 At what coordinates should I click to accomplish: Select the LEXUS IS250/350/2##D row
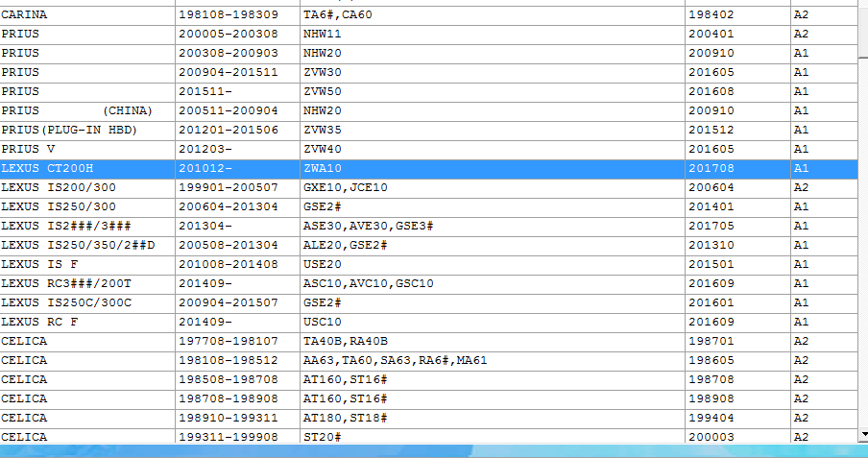(x=429, y=246)
